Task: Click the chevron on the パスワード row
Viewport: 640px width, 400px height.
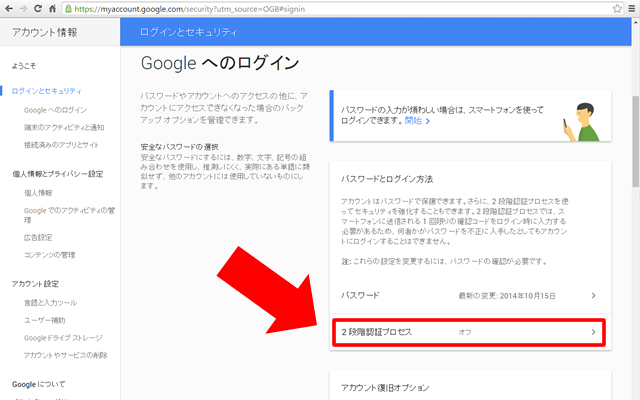Action: pos(593,296)
